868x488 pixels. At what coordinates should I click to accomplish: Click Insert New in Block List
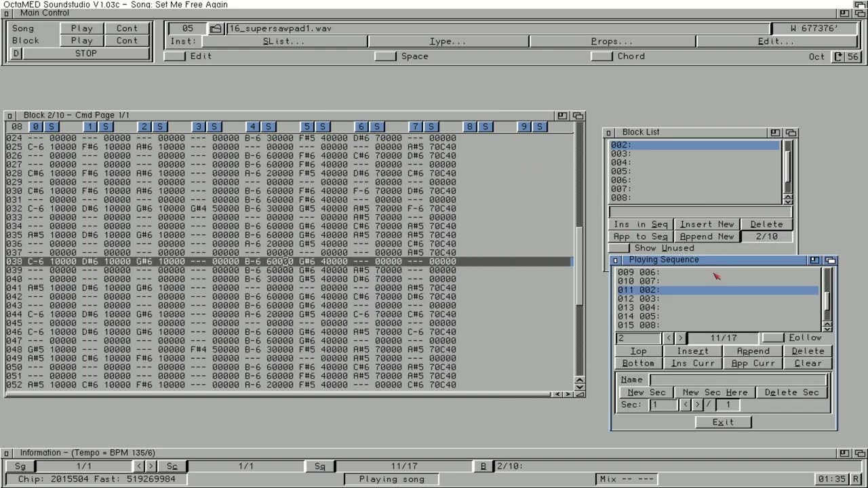(707, 224)
